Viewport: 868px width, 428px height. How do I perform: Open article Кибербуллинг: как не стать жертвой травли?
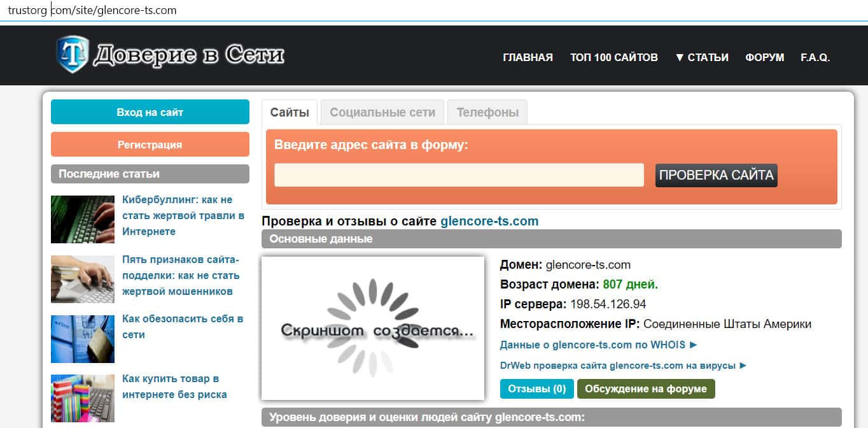click(x=183, y=215)
